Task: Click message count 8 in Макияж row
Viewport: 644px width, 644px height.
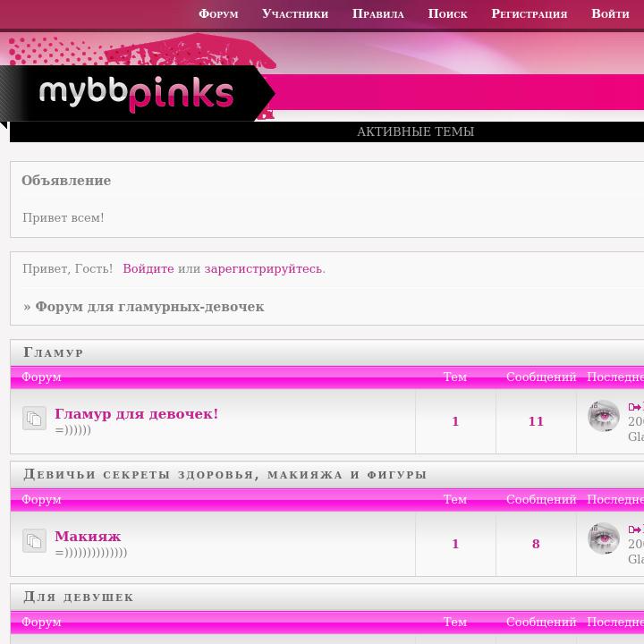Action: (x=536, y=544)
